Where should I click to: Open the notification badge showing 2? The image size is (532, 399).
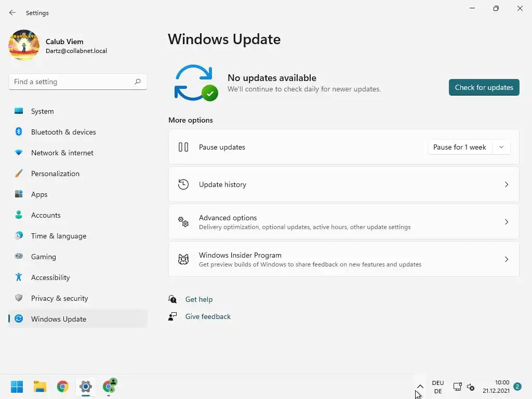517,387
